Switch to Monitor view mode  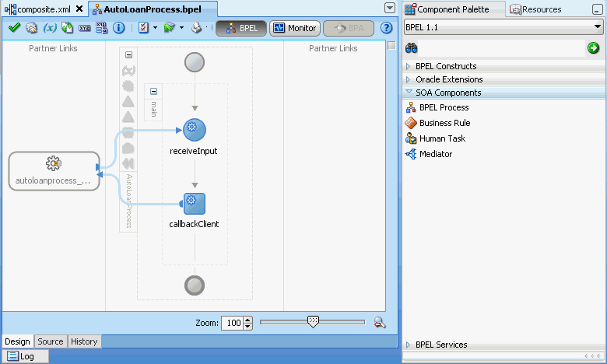(295, 28)
